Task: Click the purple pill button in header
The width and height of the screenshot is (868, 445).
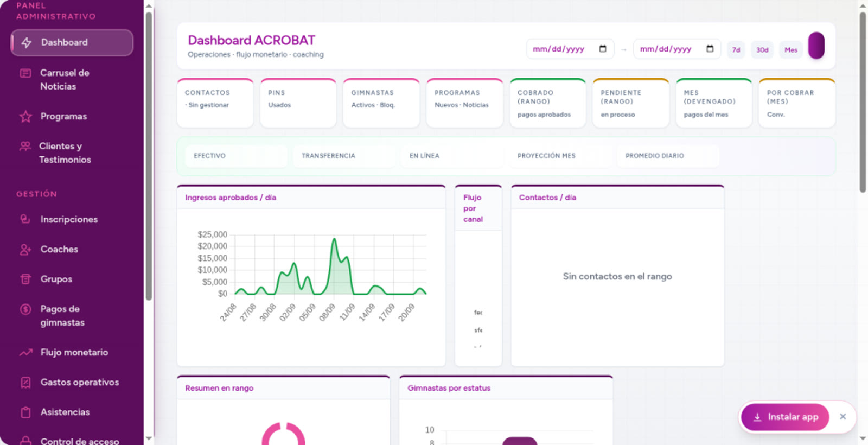Action: click(816, 46)
